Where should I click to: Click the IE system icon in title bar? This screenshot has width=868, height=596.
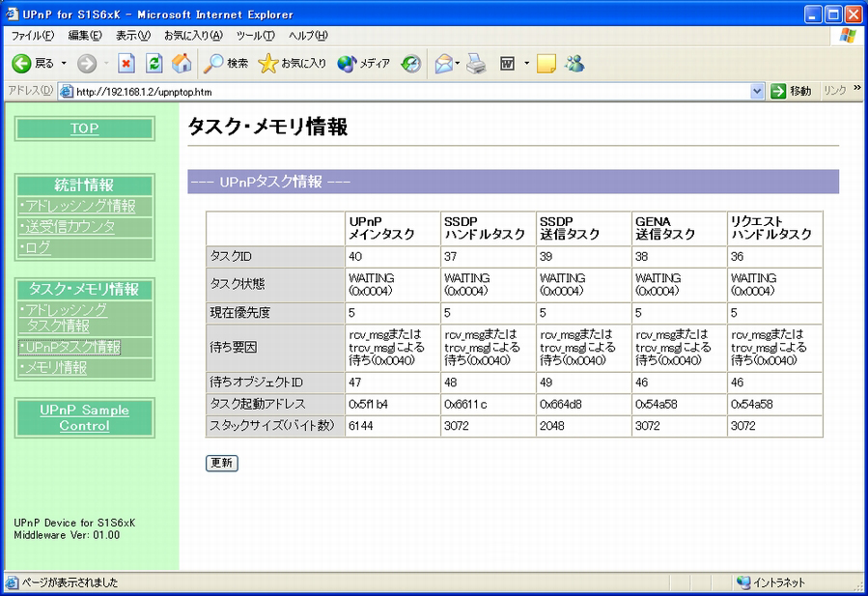point(12,14)
